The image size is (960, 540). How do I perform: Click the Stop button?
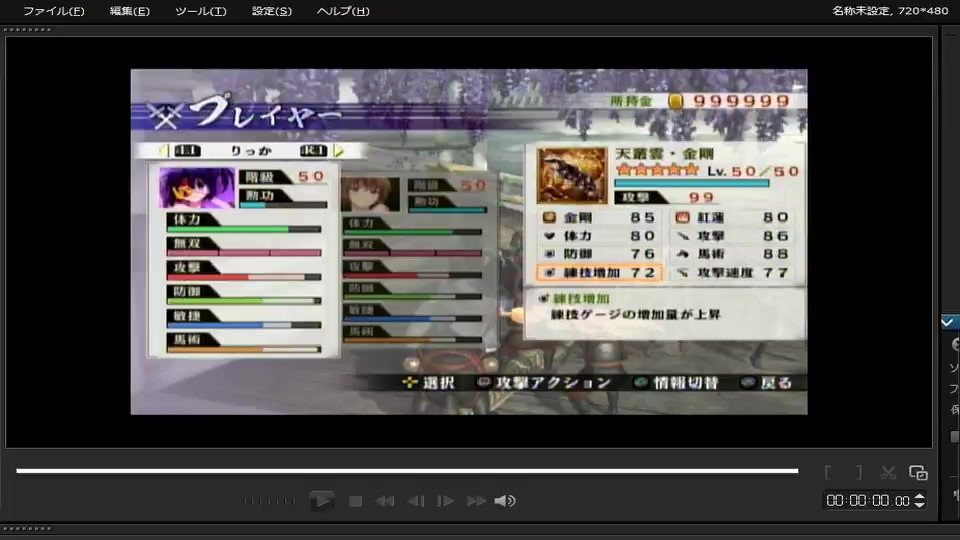[355, 501]
